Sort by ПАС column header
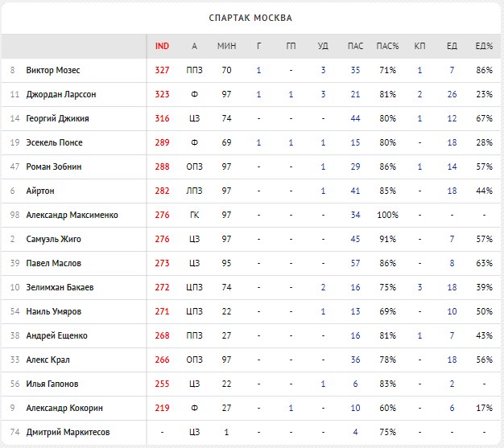Image resolution: width=504 pixels, height=448 pixels. [355, 46]
